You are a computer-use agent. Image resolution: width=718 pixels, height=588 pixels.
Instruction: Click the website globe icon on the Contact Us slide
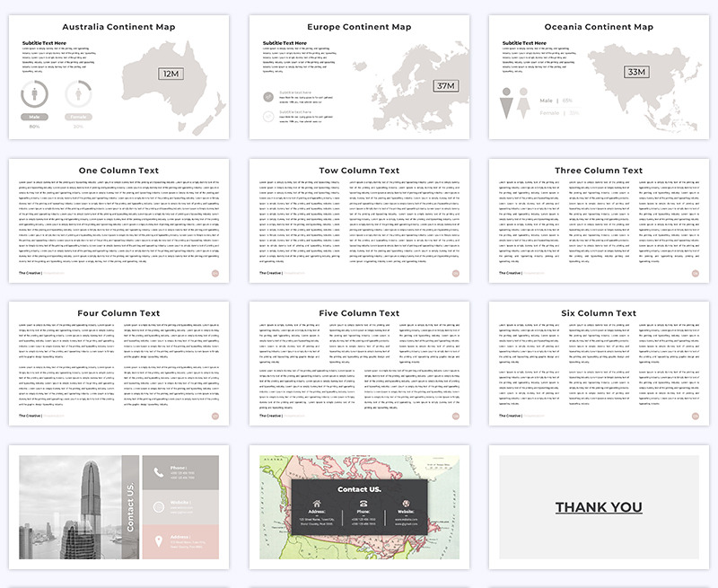[158, 505]
